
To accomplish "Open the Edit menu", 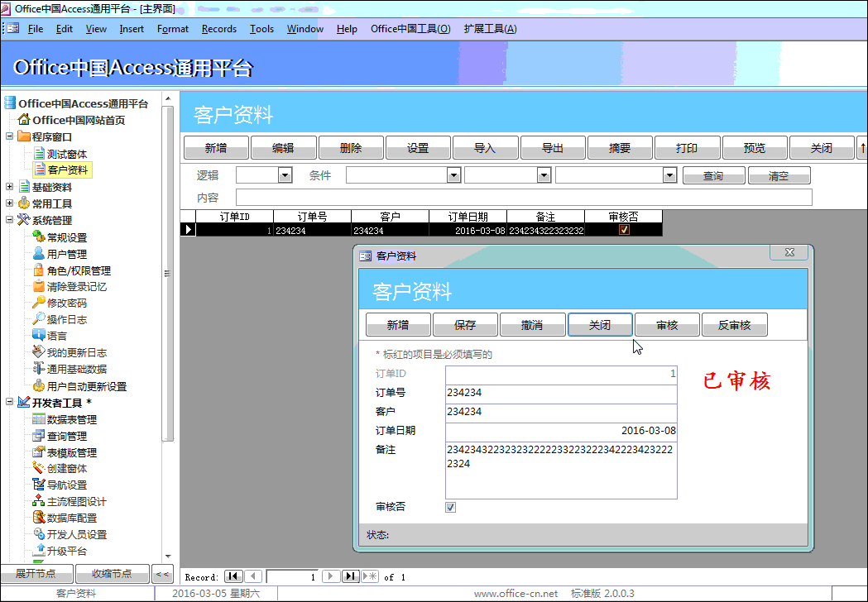I will coord(65,29).
